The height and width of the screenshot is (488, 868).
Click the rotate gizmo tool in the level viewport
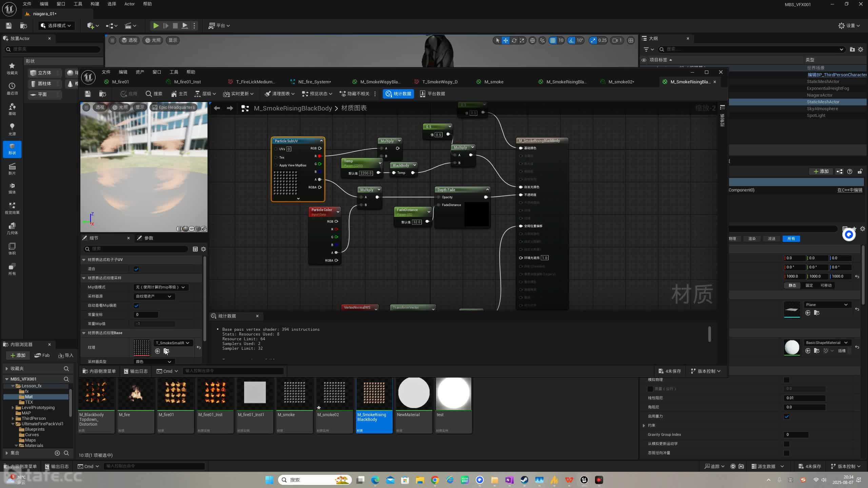(514, 40)
